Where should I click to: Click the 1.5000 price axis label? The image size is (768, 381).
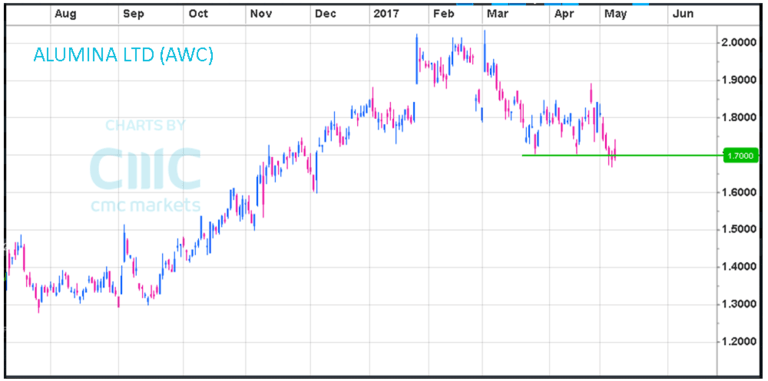pos(739,230)
